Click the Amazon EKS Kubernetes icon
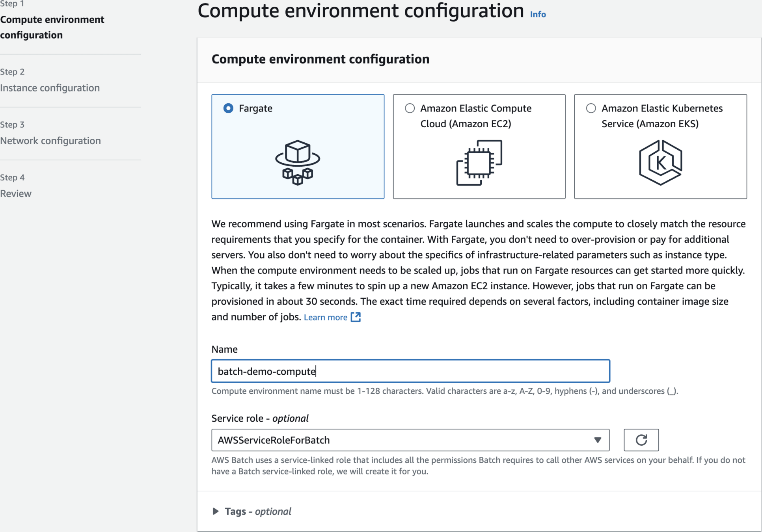762x532 pixels. tap(660, 162)
